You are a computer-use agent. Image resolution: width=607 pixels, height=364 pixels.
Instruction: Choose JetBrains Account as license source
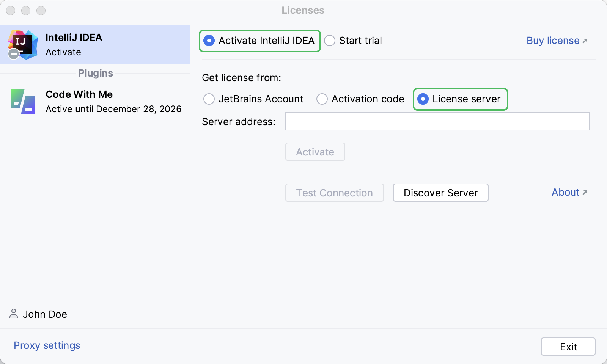tap(209, 99)
